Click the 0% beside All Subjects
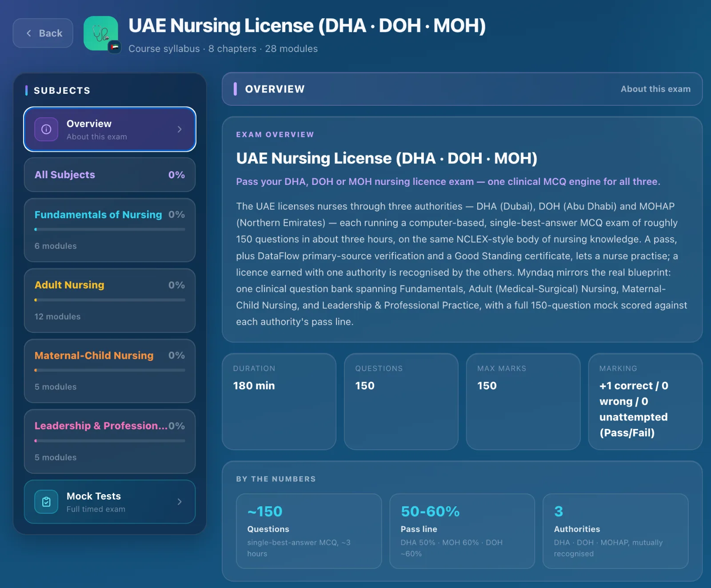This screenshot has width=711, height=588. (176, 175)
